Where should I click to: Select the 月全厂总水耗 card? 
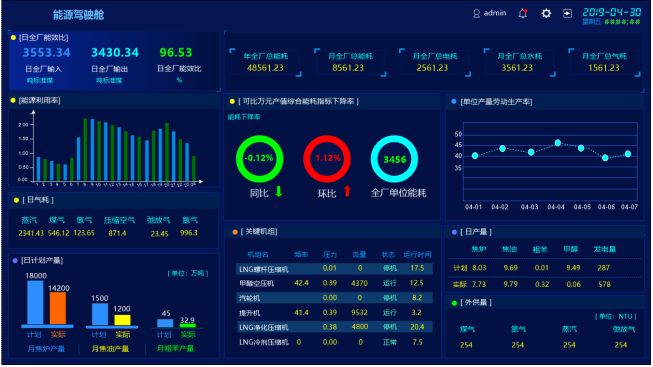pos(519,62)
